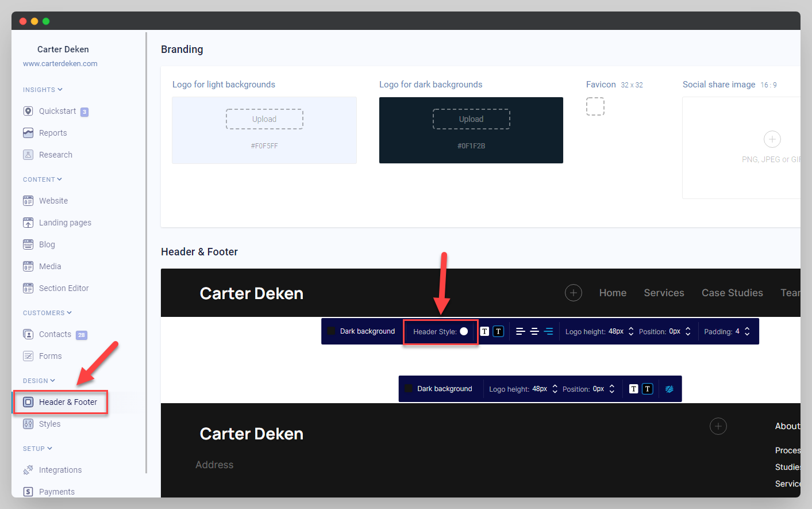Screen dimensions: 812x509
Task: Toggle the Header Style white circle
Action: [464, 331]
